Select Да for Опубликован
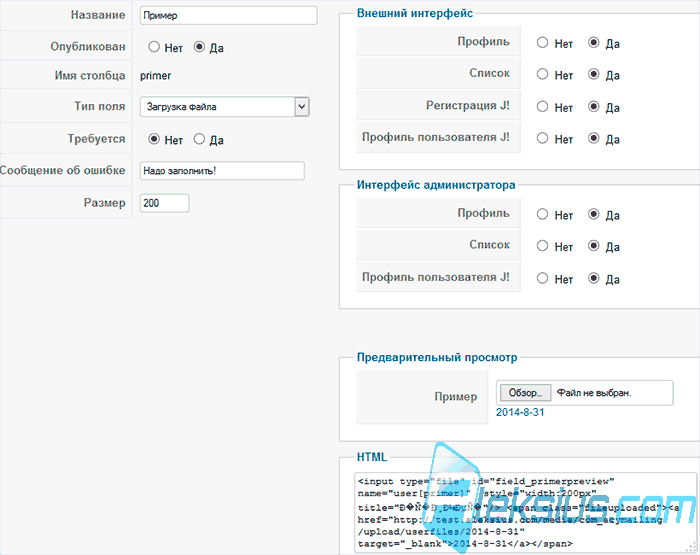This screenshot has width=700, height=555. pyautogui.click(x=199, y=46)
